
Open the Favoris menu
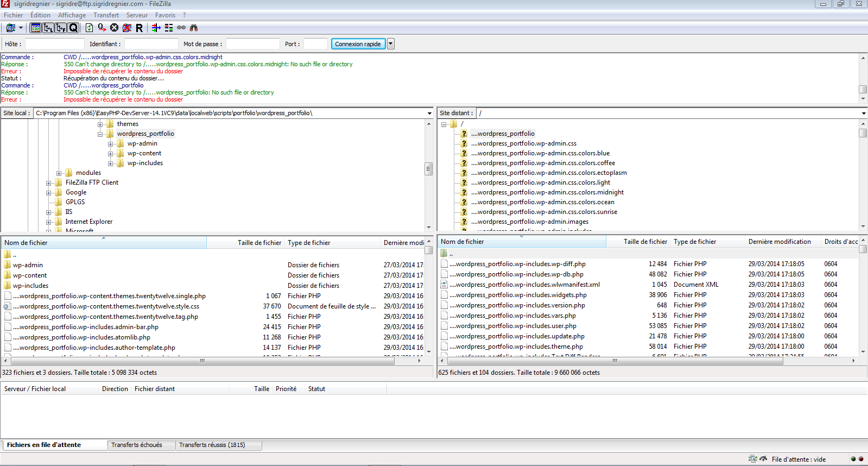coord(165,15)
